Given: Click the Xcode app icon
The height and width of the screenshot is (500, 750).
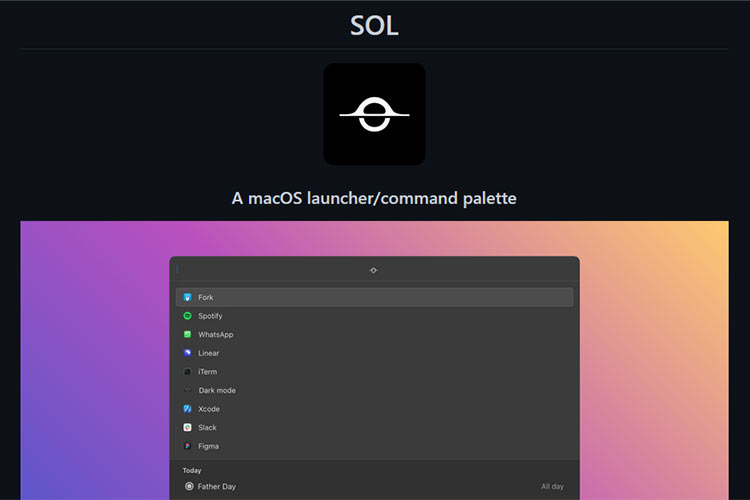Looking at the screenshot, I should [x=187, y=409].
